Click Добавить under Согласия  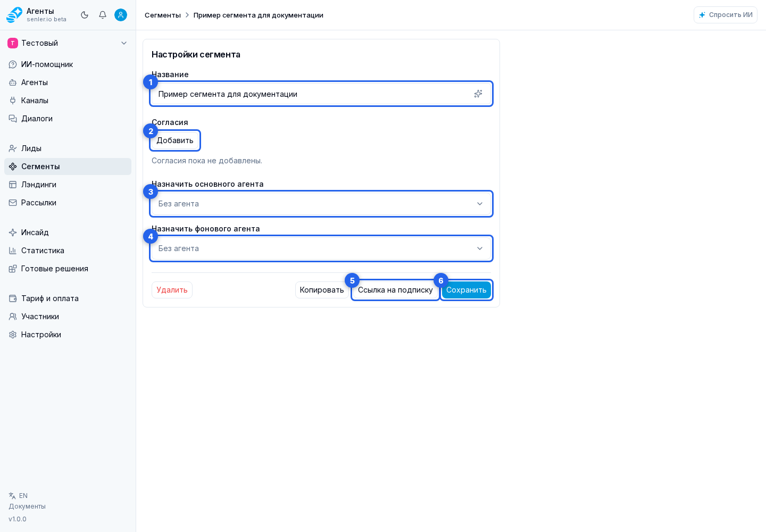click(175, 140)
